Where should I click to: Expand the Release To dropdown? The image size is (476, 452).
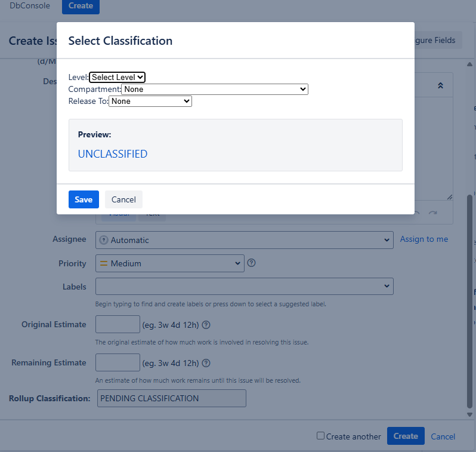(150, 102)
